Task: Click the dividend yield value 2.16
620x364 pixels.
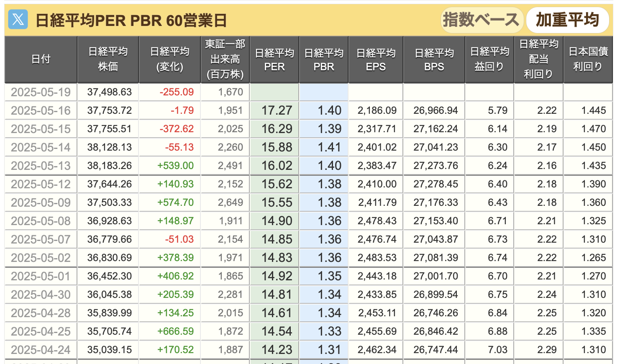Action: (547, 166)
